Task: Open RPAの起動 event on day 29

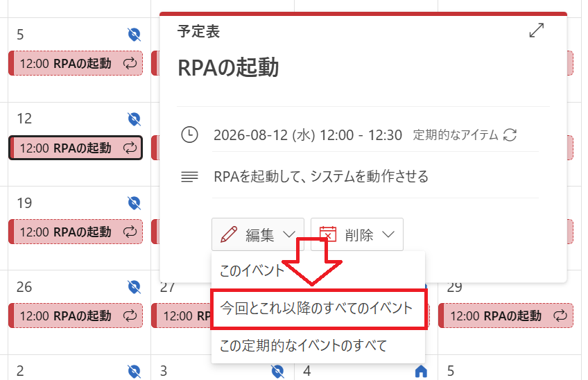Action: click(505, 316)
